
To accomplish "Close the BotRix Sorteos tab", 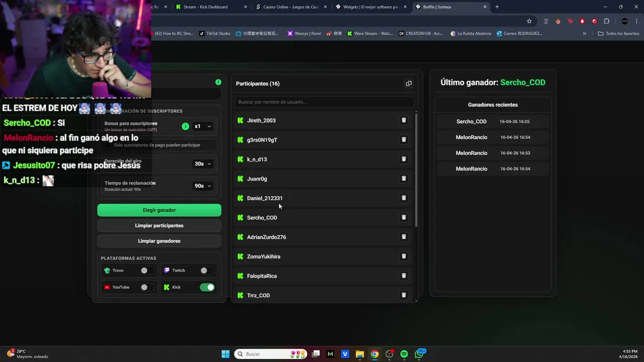I will coord(485,7).
